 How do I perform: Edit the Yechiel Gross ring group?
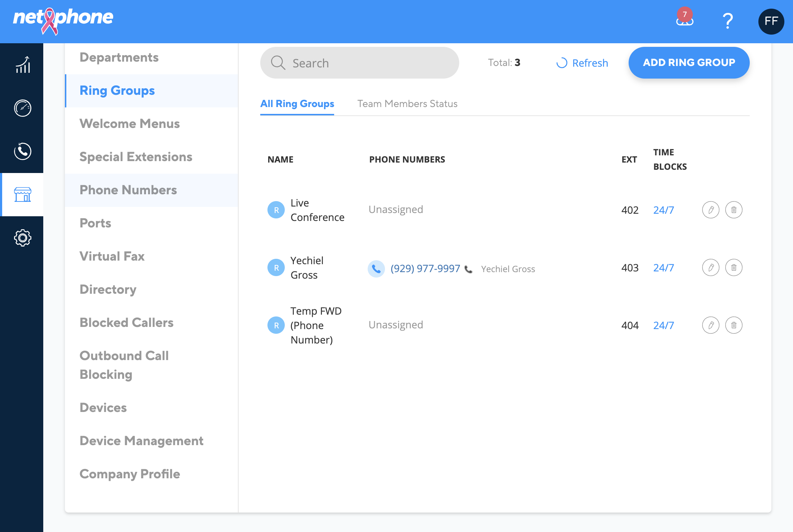[x=710, y=267]
